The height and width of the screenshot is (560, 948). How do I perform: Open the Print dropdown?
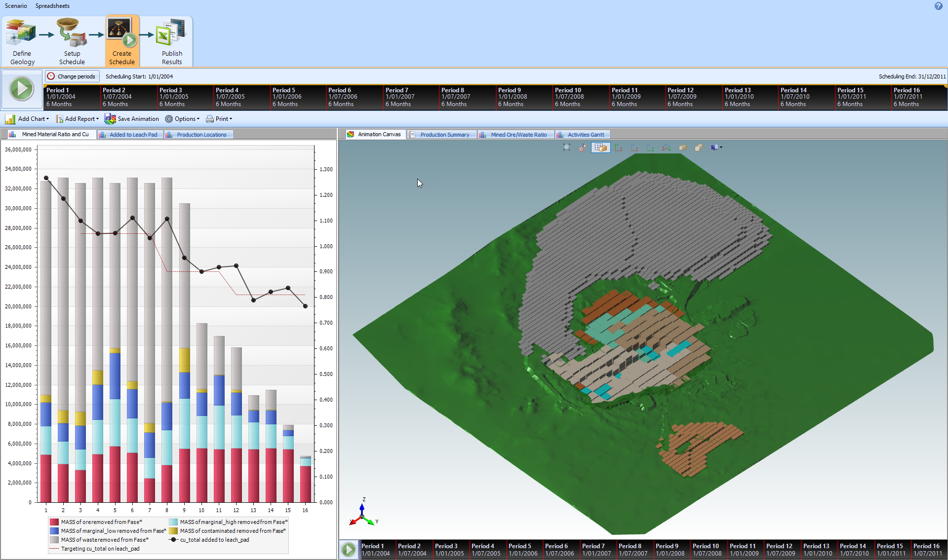coord(219,119)
